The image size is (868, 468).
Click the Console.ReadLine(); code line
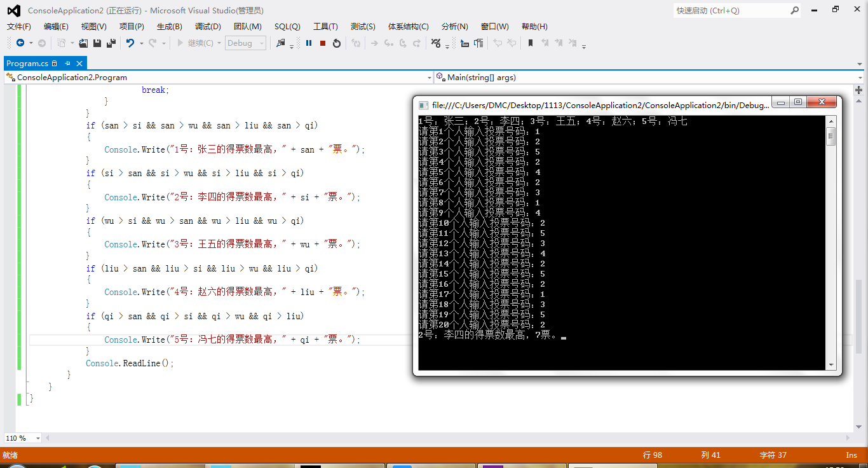[130, 363]
